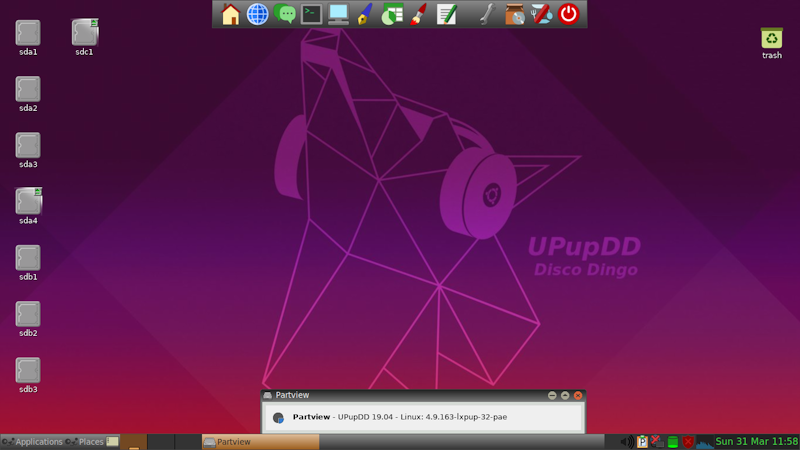
Task: Click the Partview title bar drive icon
Action: [x=267, y=395]
